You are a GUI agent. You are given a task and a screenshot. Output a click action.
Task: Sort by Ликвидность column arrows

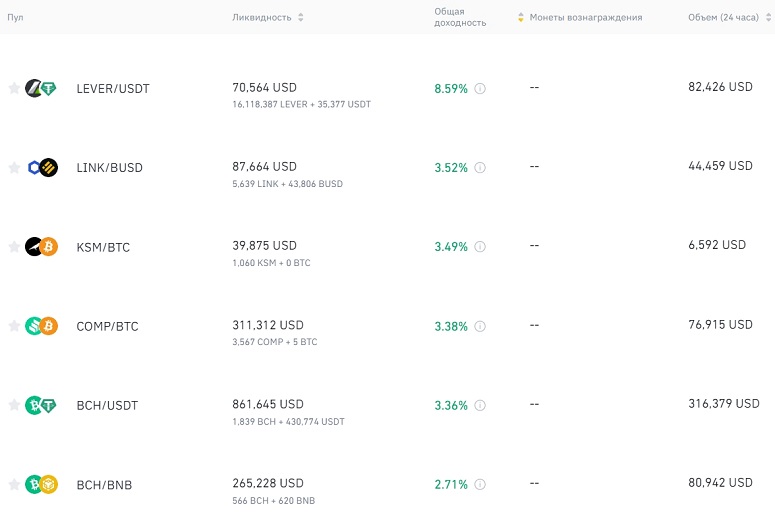pyautogui.click(x=301, y=17)
